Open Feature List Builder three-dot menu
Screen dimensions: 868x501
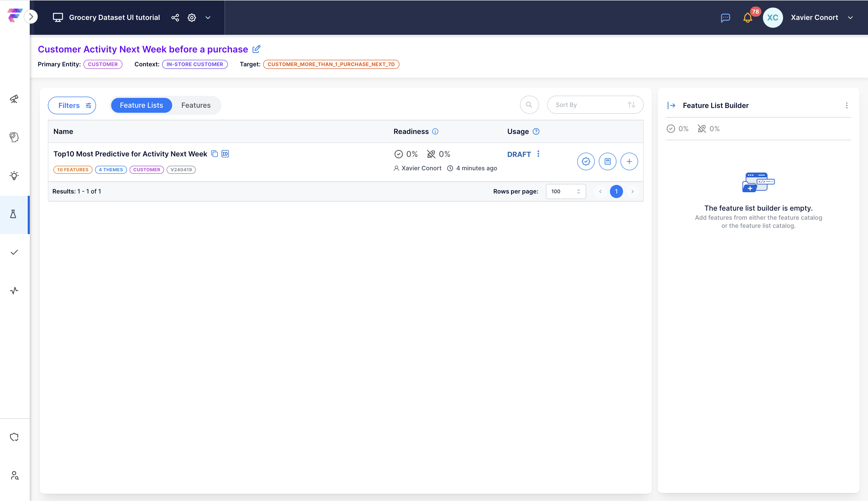[x=847, y=106]
